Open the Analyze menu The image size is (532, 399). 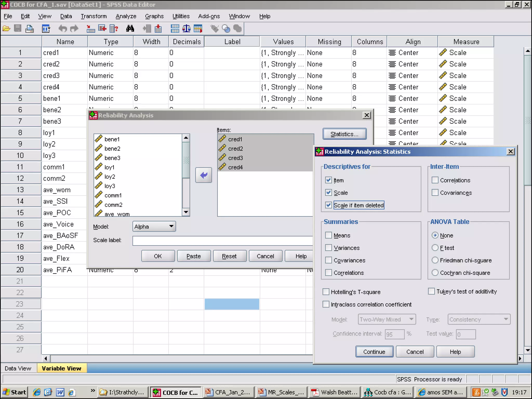coord(126,16)
